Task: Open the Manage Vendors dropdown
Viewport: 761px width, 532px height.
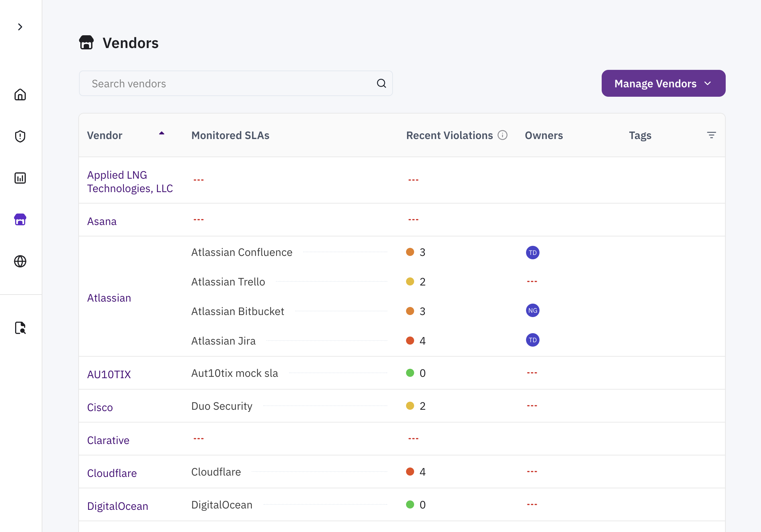Action: [x=663, y=83]
